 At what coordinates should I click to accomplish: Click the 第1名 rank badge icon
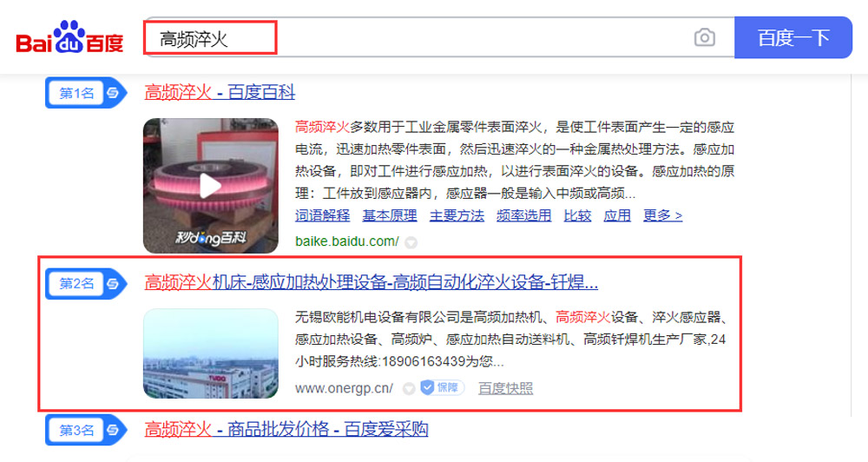(x=86, y=93)
